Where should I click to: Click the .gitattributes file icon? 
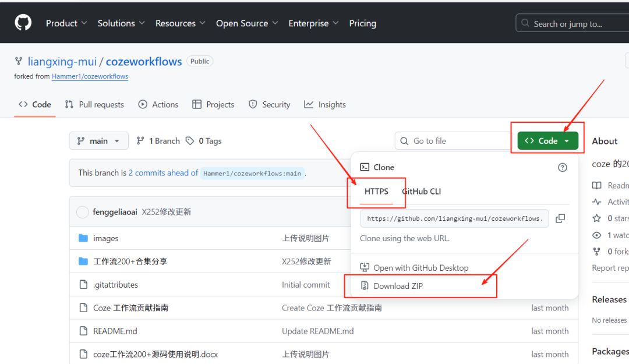tap(83, 285)
